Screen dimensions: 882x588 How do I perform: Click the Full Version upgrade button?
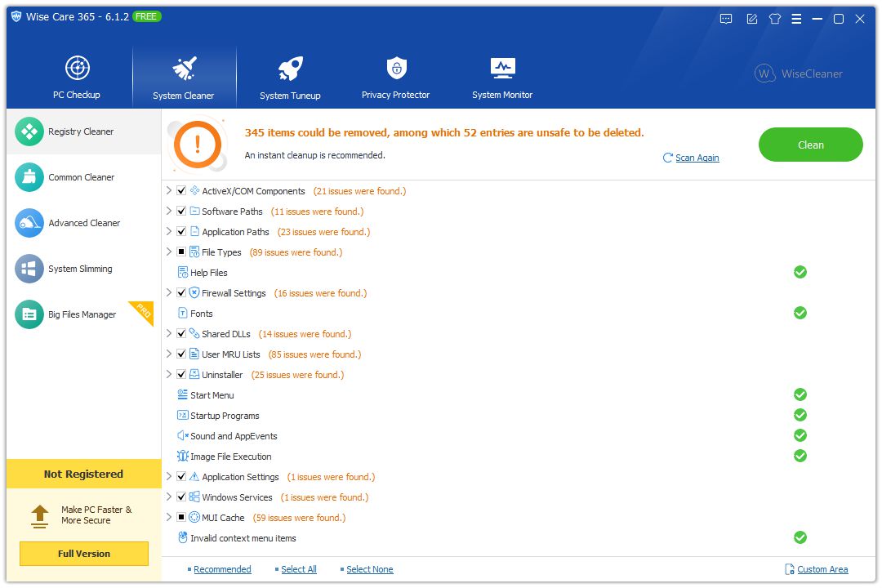pos(84,554)
